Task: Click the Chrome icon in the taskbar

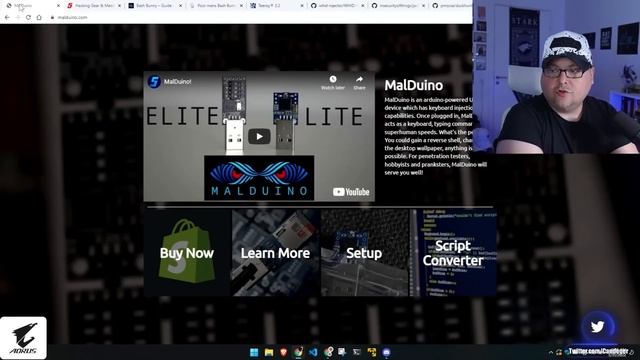Action: pyautogui.click(x=298, y=352)
